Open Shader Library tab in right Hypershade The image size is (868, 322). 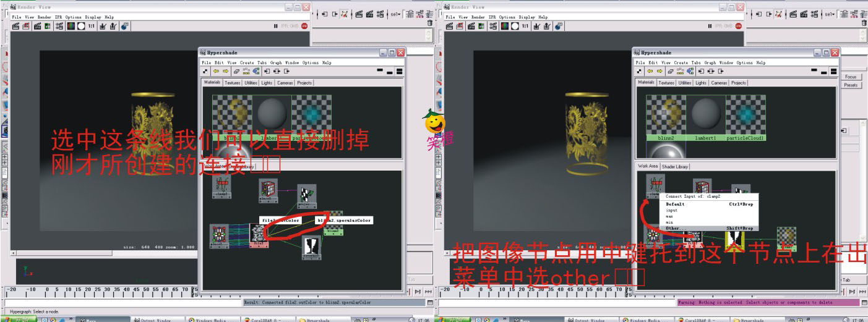(675, 167)
